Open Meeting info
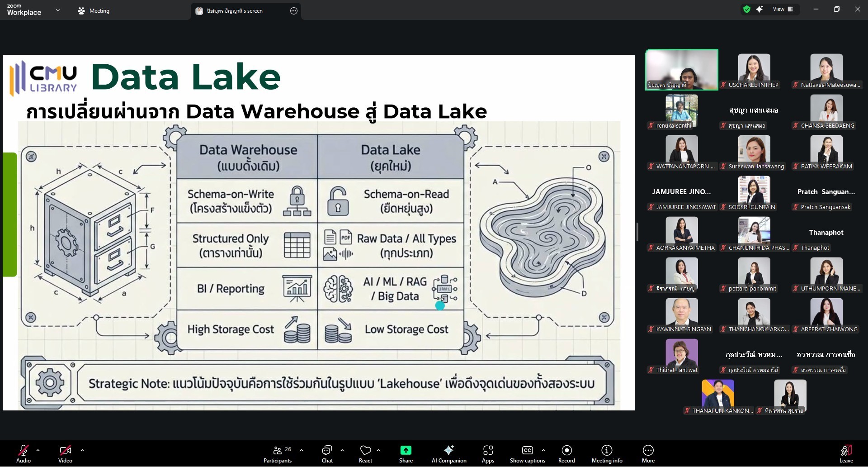This screenshot has width=868, height=467. coord(607,454)
